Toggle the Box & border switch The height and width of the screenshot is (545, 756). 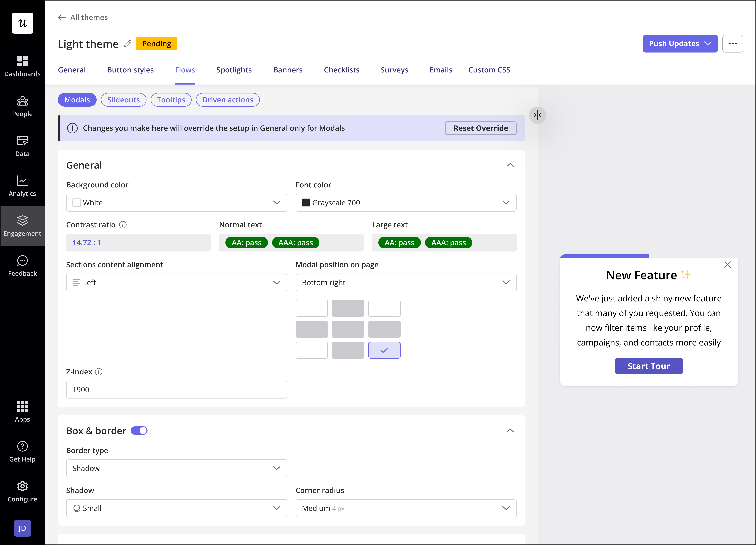pyautogui.click(x=139, y=431)
